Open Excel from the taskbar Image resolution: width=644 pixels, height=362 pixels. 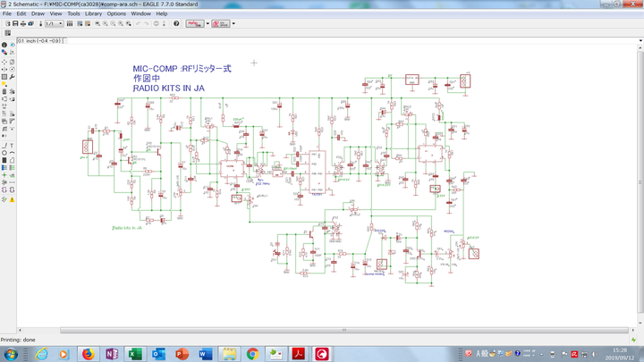[136, 354]
